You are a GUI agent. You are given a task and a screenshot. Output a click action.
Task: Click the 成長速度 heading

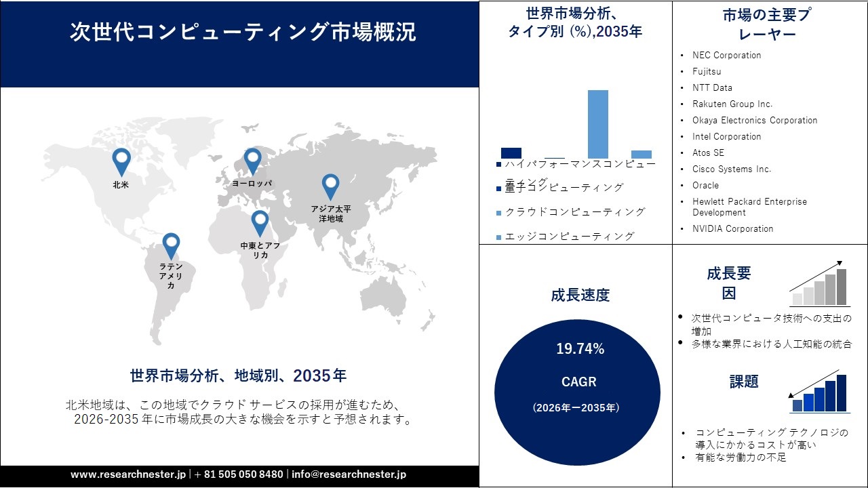pyautogui.click(x=580, y=295)
